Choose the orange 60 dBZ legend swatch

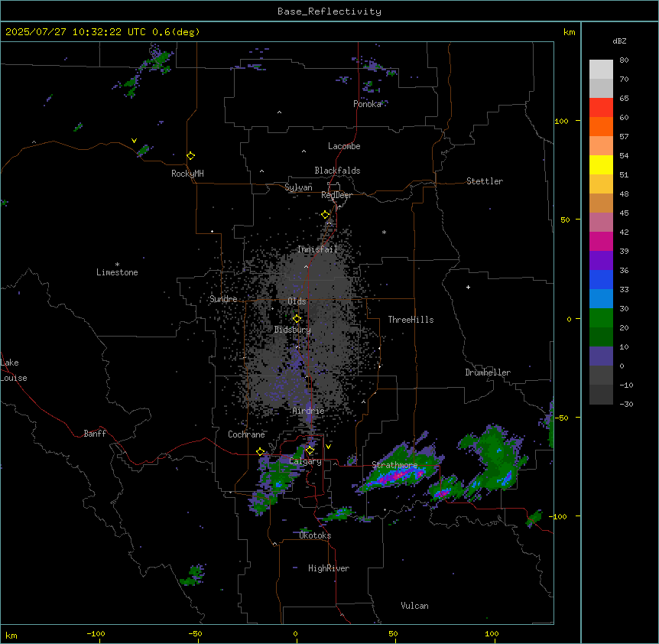601,126
